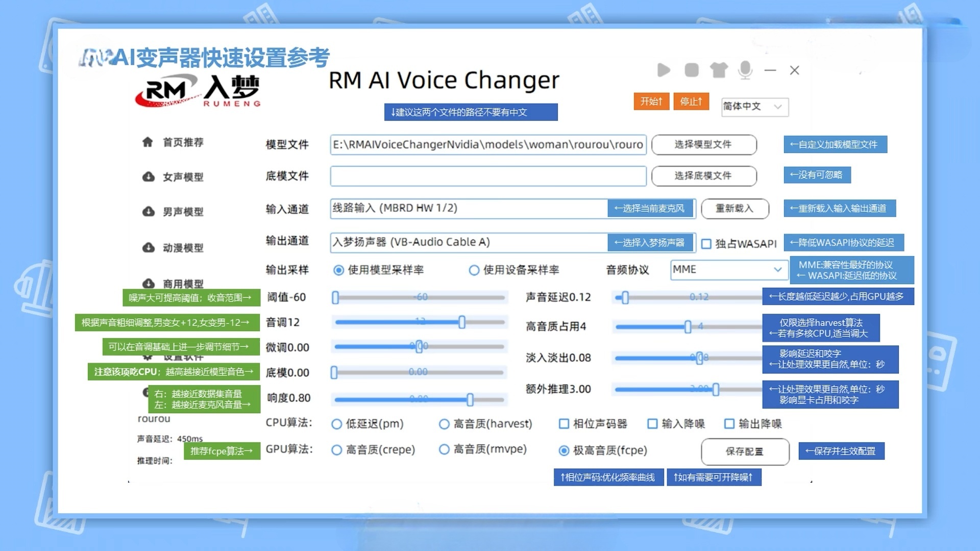
Task: Select 使用设备采样率 radio button
Action: [x=474, y=270]
